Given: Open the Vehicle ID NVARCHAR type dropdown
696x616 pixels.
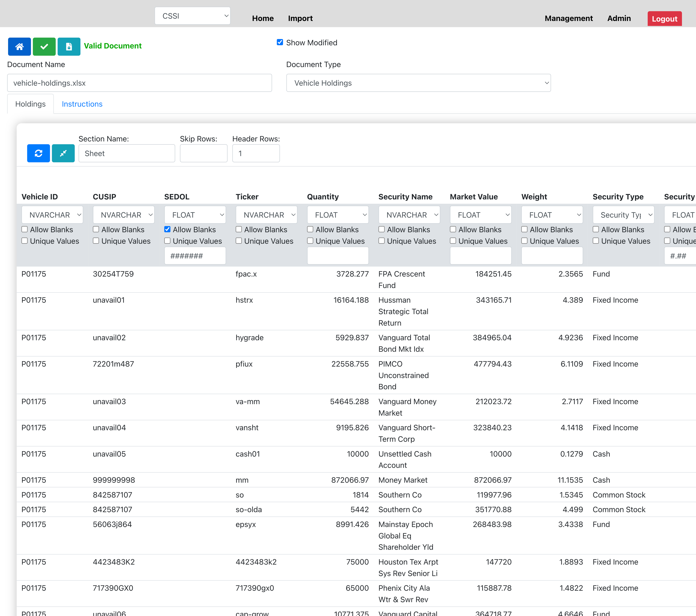Looking at the screenshot, I should point(52,214).
